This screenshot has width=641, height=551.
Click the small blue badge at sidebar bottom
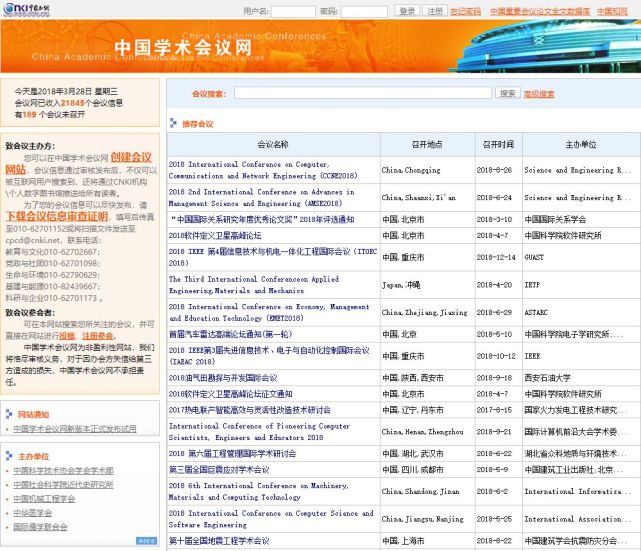146,541
